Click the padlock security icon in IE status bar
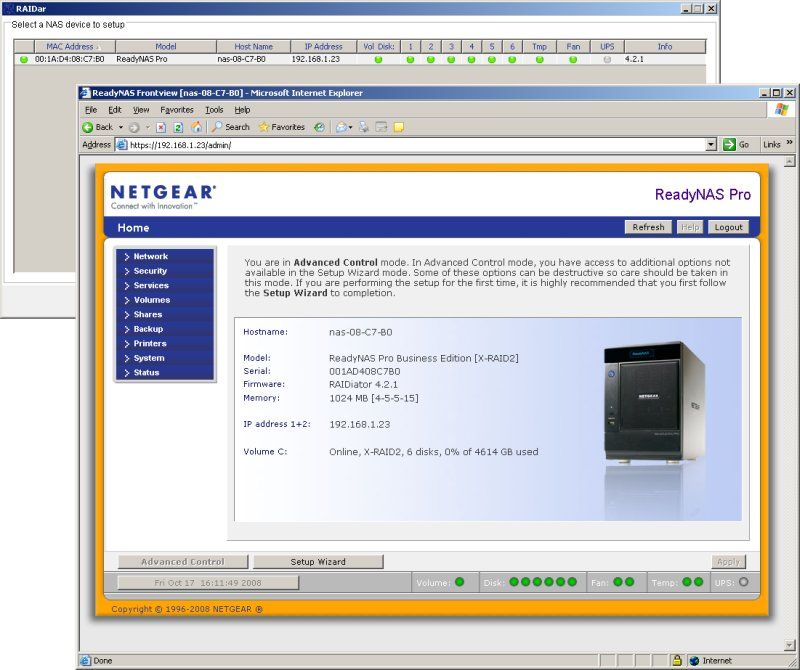800x670 pixels. click(677, 660)
